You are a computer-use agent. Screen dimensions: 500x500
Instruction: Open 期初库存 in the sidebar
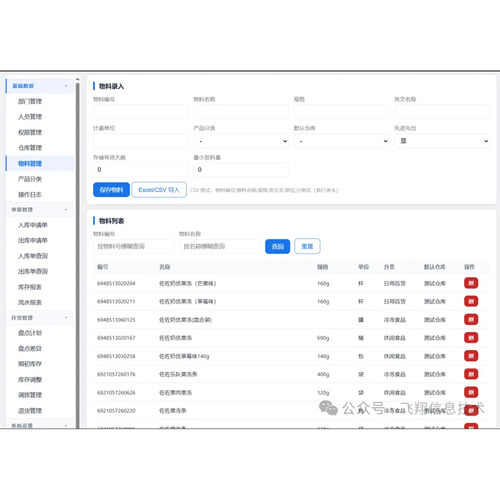[x=30, y=364]
